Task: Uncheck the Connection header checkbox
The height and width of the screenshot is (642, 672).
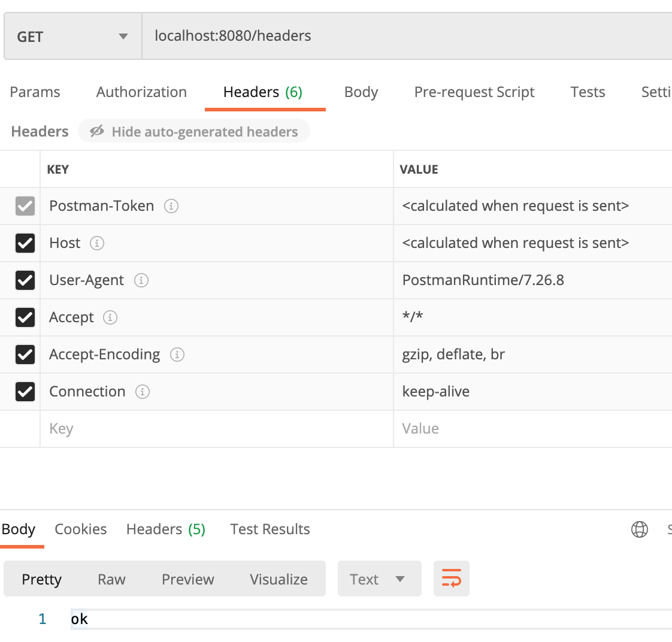Action: 25,392
